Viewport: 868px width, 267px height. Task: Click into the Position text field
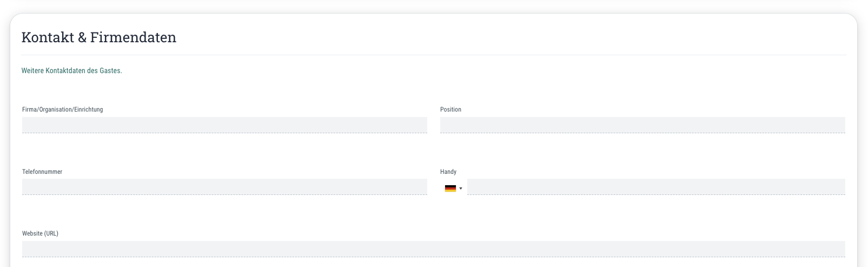[x=642, y=125]
